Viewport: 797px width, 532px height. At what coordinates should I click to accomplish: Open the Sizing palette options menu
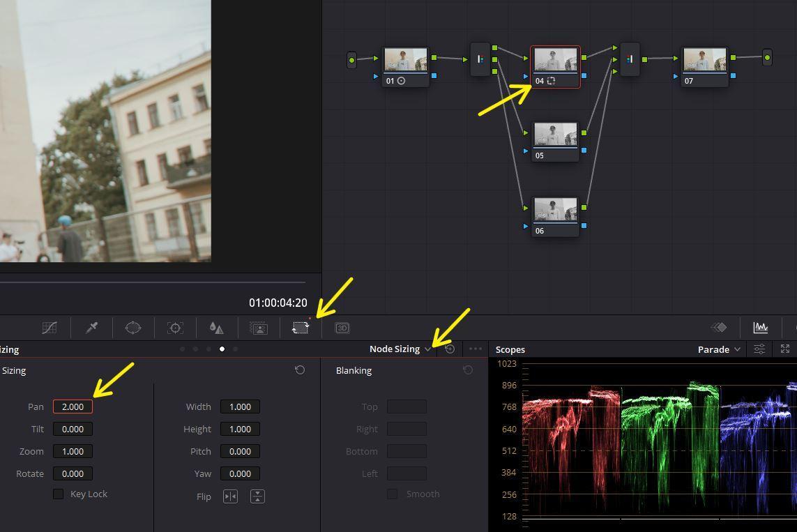[475, 349]
